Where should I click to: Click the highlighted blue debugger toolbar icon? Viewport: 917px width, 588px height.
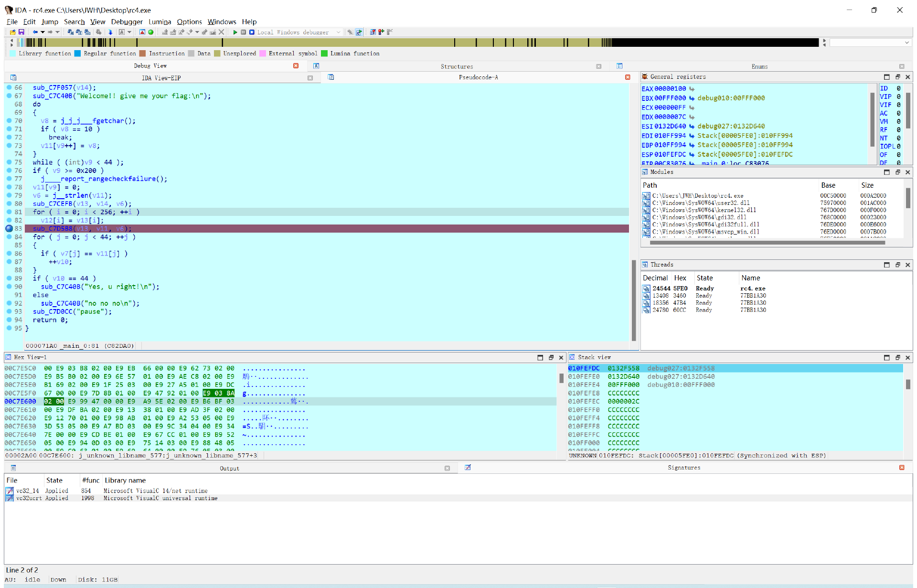click(359, 32)
